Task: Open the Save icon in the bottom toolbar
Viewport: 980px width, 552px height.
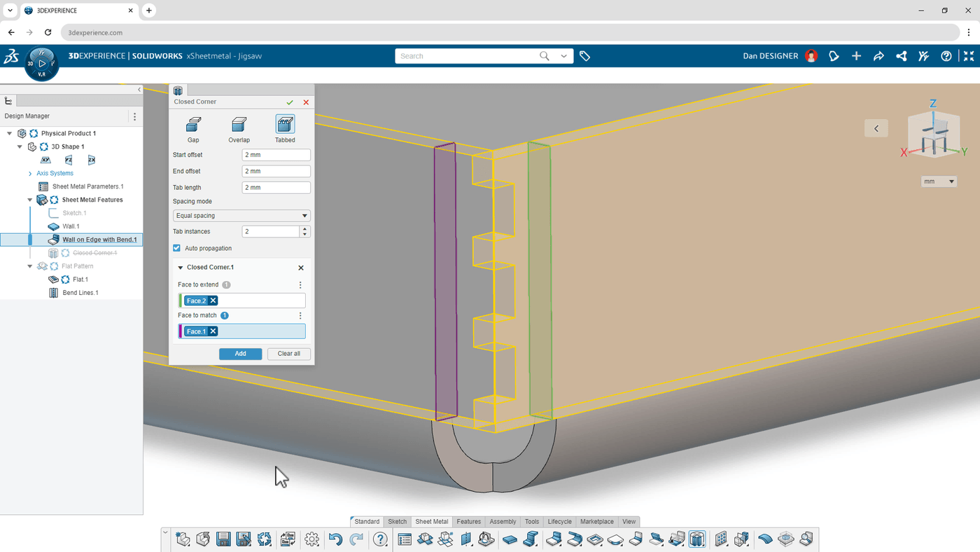Action: pos(223,539)
